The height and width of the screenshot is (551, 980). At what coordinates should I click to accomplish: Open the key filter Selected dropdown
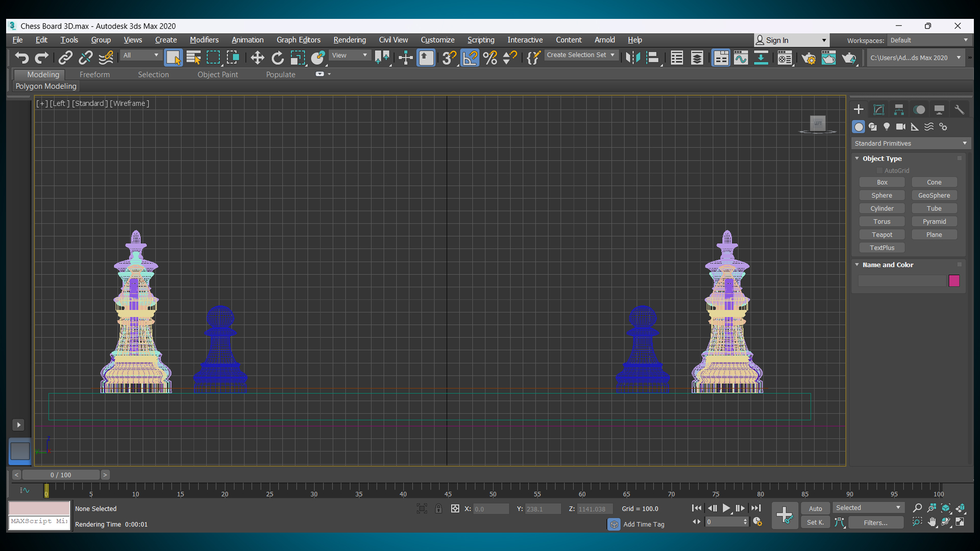[868, 508]
